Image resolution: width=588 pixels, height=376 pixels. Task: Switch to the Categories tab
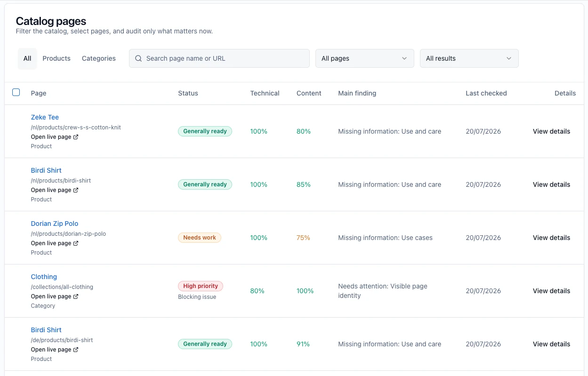(99, 58)
